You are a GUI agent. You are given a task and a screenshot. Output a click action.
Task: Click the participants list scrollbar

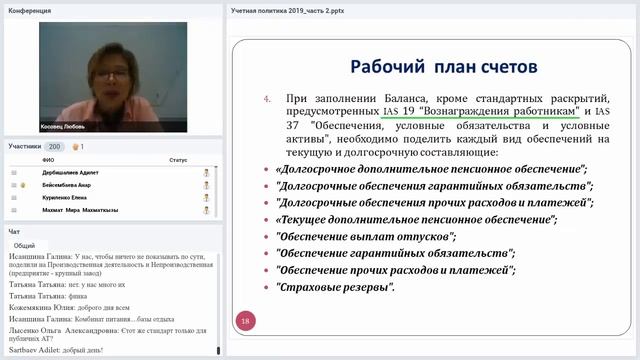(216, 192)
